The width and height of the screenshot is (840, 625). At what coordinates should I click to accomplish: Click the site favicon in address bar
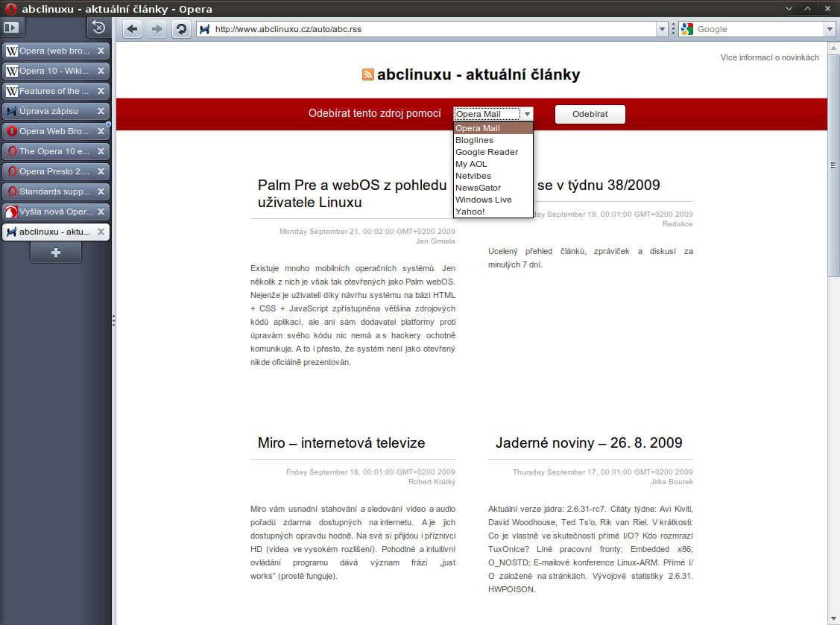[x=205, y=29]
